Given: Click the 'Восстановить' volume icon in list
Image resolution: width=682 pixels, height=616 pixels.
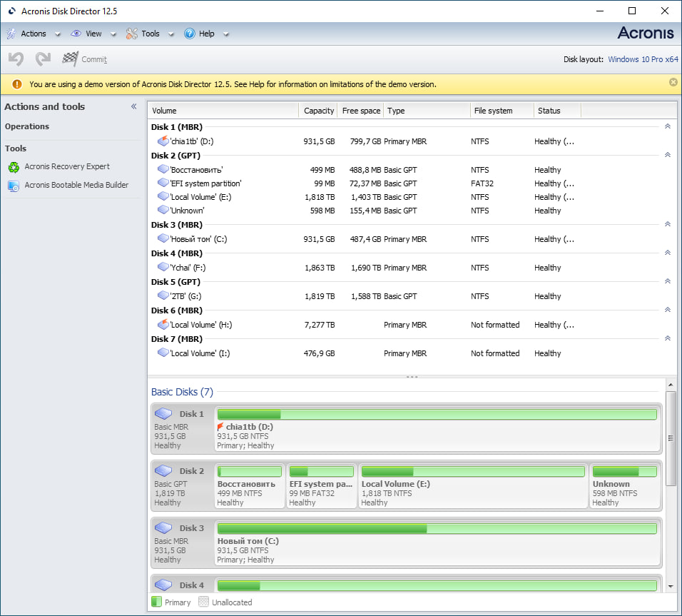Looking at the screenshot, I should (163, 169).
